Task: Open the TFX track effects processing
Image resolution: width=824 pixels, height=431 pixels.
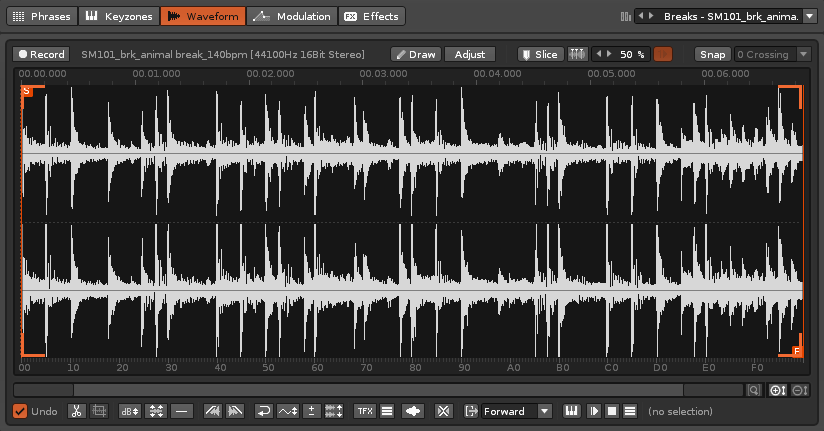Action: coord(364,411)
